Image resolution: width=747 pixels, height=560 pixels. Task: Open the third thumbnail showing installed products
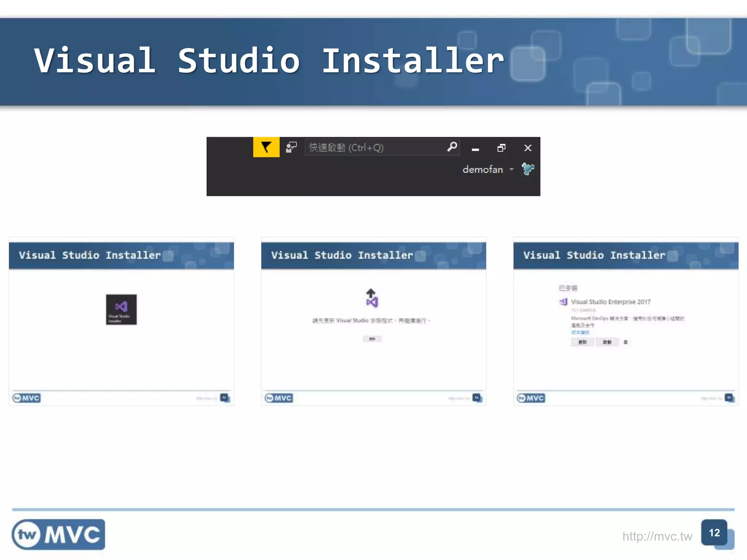pos(626,321)
